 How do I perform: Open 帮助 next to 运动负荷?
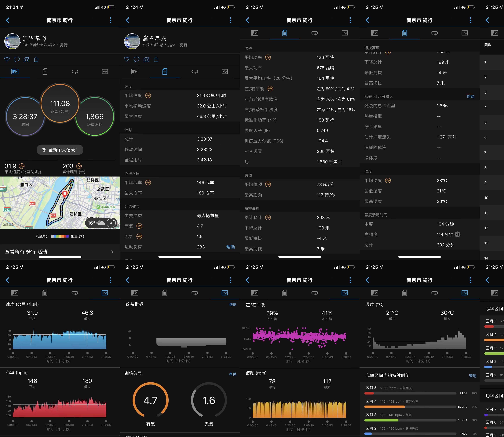point(231,247)
